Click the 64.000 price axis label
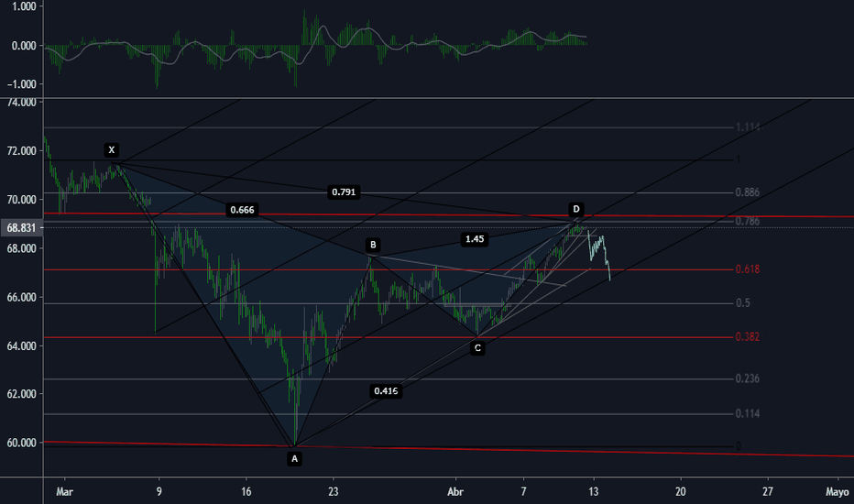 pyautogui.click(x=22, y=346)
